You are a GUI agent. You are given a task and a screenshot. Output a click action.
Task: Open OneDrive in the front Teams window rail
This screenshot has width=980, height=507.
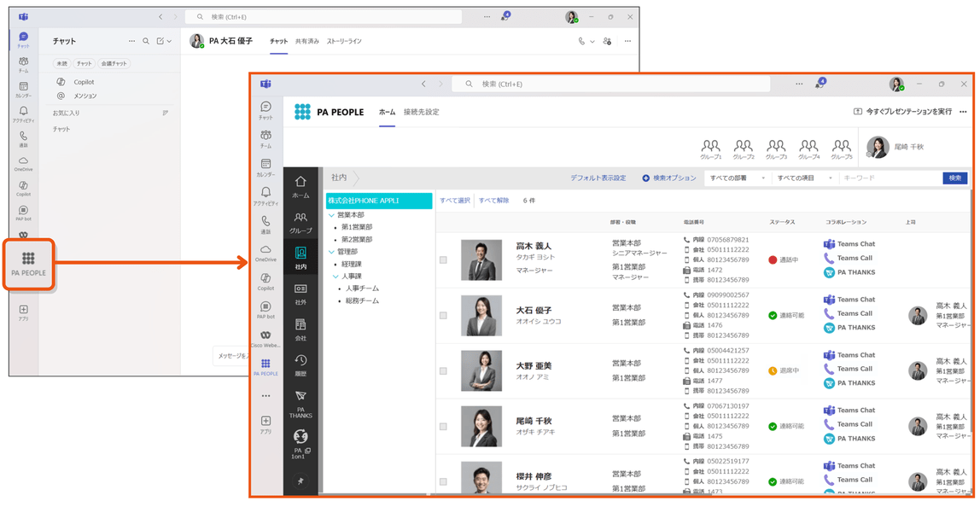tap(265, 253)
